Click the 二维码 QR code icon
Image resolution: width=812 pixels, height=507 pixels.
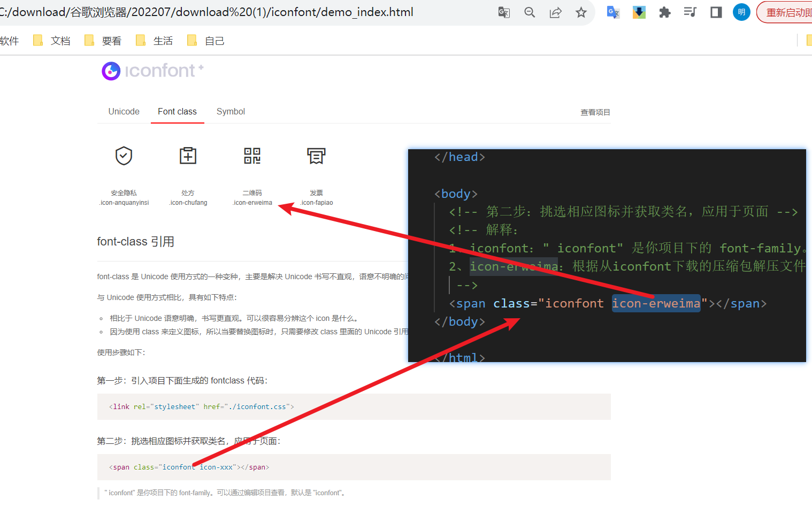pyautogui.click(x=252, y=156)
